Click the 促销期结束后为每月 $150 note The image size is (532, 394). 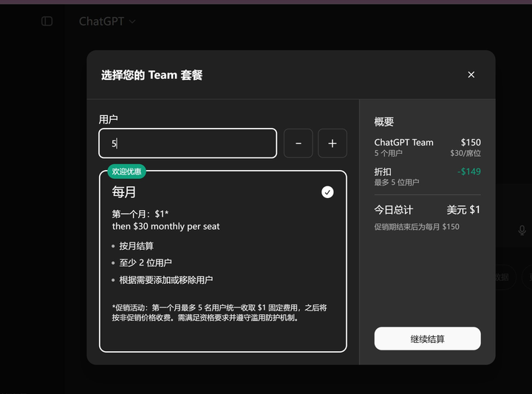point(417,227)
